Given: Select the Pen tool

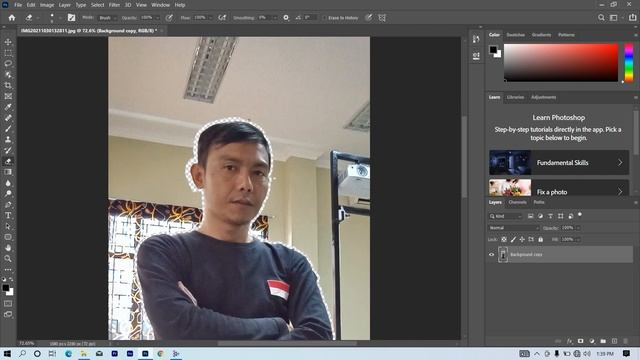Looking at the screenshot, I should 8,204.
